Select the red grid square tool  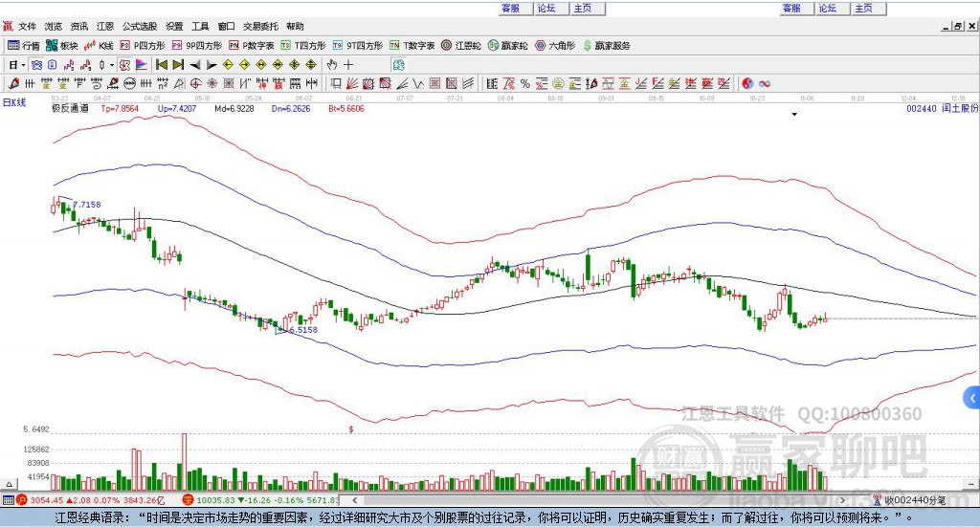[x=435, y=83]
